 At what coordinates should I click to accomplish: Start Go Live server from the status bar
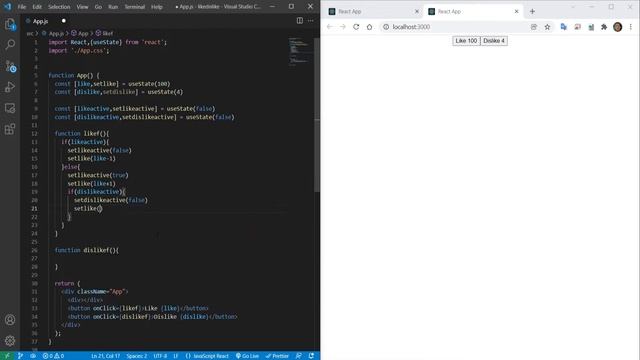click(x=247, y=356)
